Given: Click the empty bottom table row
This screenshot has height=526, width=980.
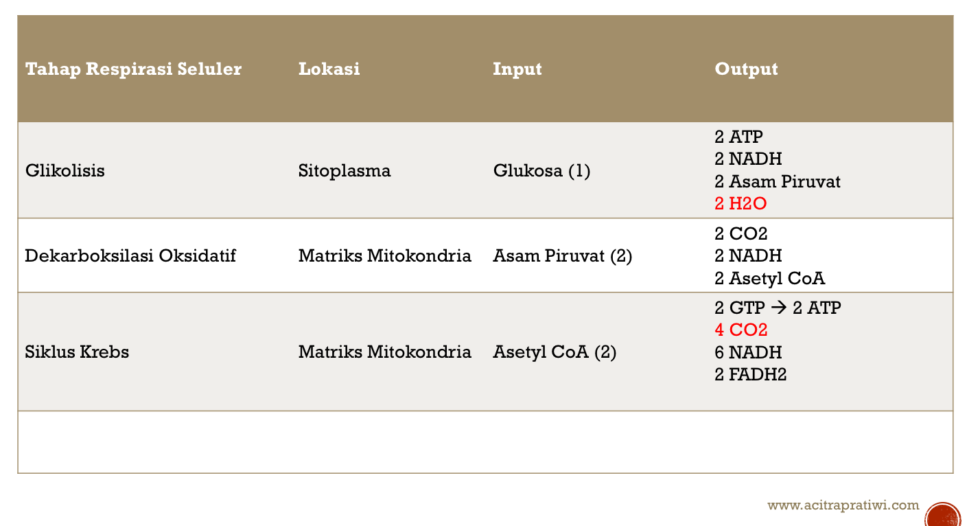Looking at the screenshot, I should [485, 442].
